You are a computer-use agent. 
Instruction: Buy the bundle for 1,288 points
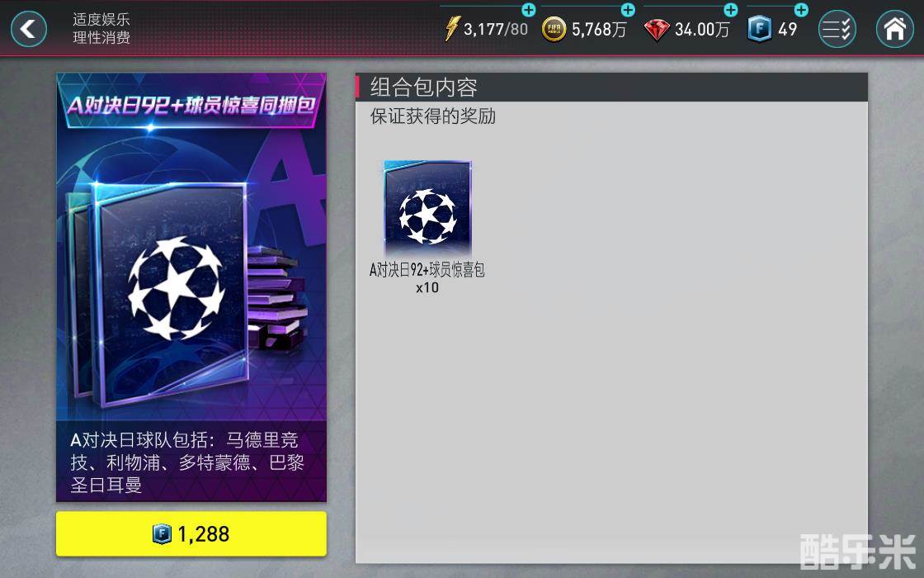[191, 533]
